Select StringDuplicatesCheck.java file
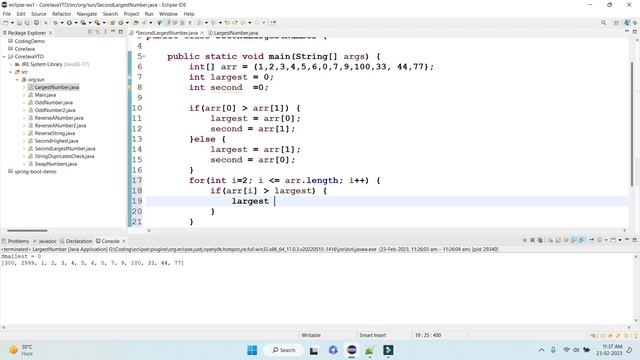The width and height of the screenshot is (640, 360). [61, 156]
